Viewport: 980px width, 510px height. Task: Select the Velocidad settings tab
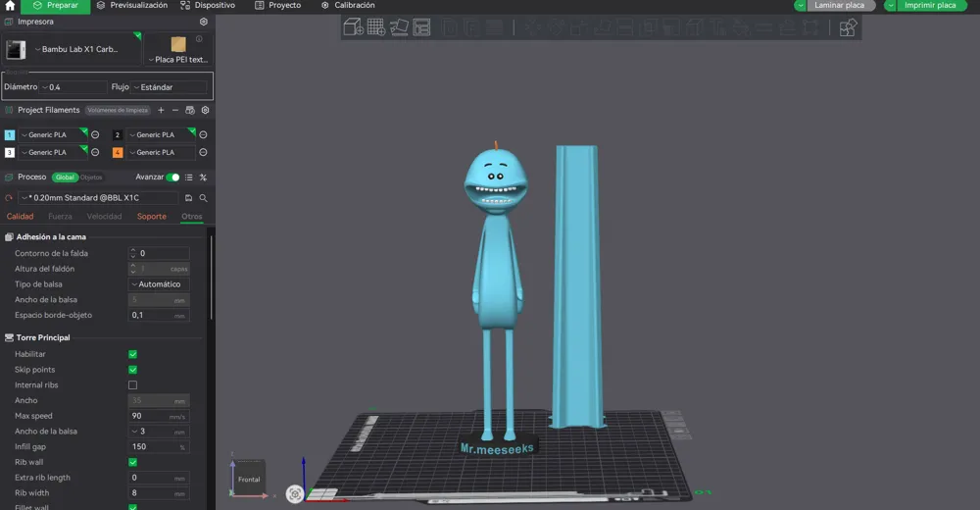105,217
